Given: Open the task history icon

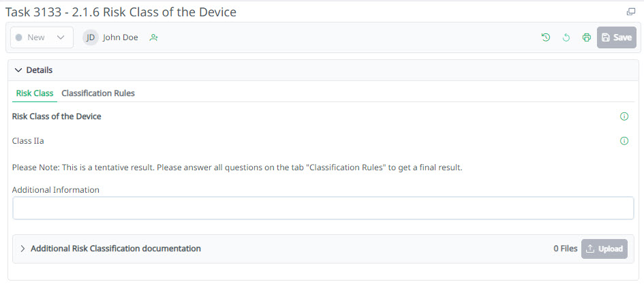Looking at the screenshot, I should pos(545,37).
